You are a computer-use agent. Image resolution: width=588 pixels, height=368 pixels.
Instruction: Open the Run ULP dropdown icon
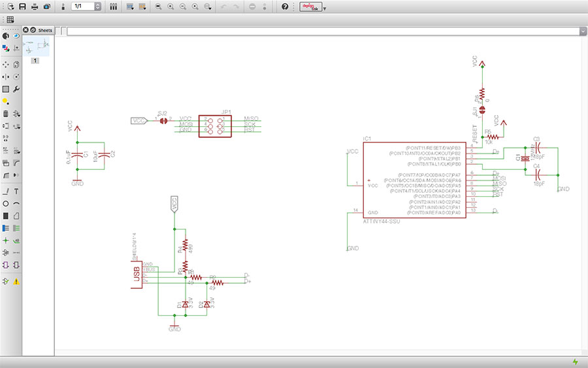[x=142, y=7]
